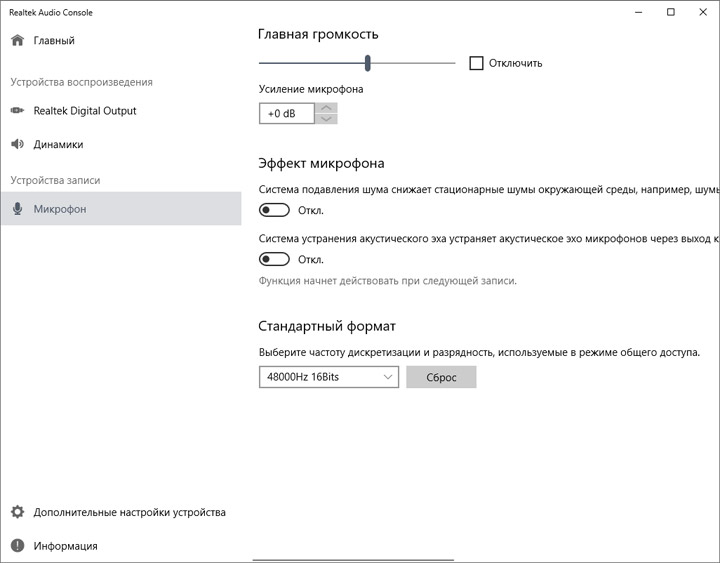Increase microphone boost with up arrow
The width and height of the screenshot is (720, 563).
click(x=326, y=108)
